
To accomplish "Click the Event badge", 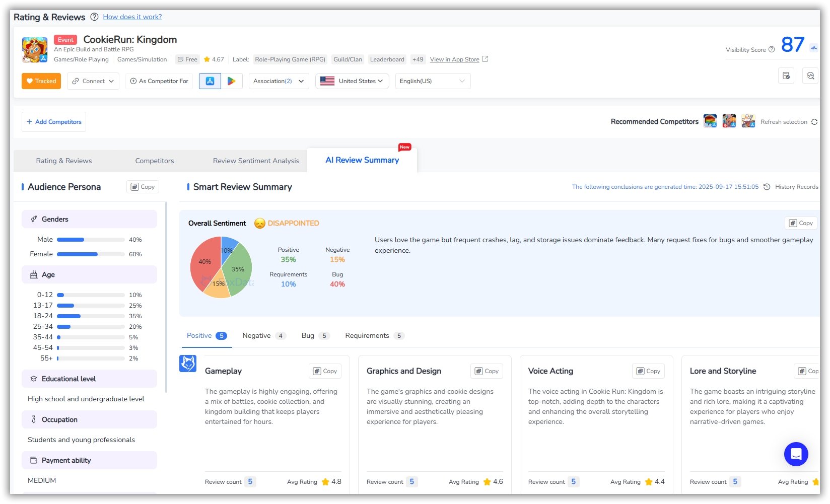I will (65, 40).
